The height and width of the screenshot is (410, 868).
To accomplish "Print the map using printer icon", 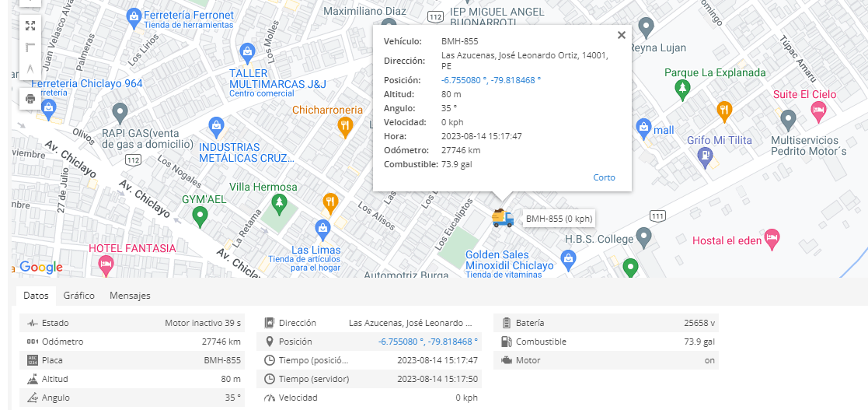I will pyautogui.click(x=30, y=99).
